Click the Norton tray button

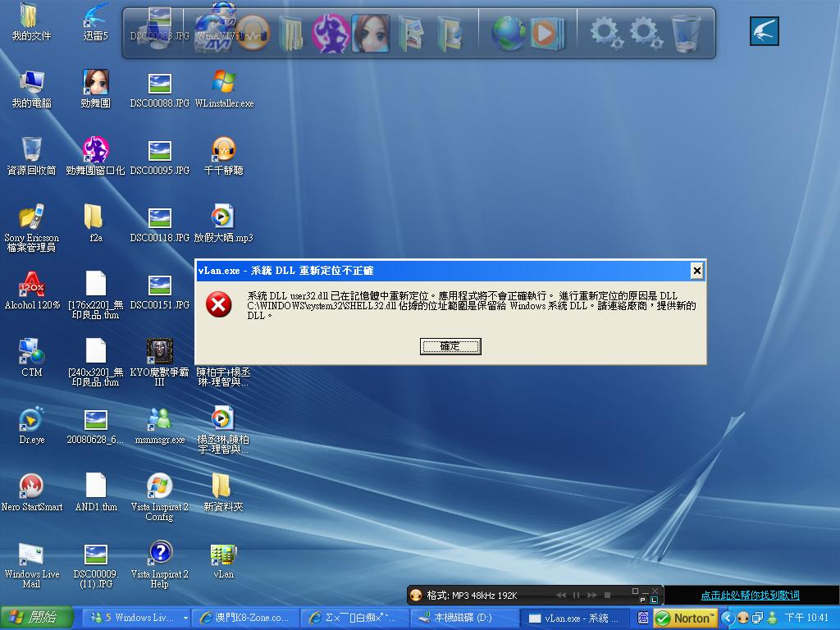pyautogui.click(x=686, y=619)
